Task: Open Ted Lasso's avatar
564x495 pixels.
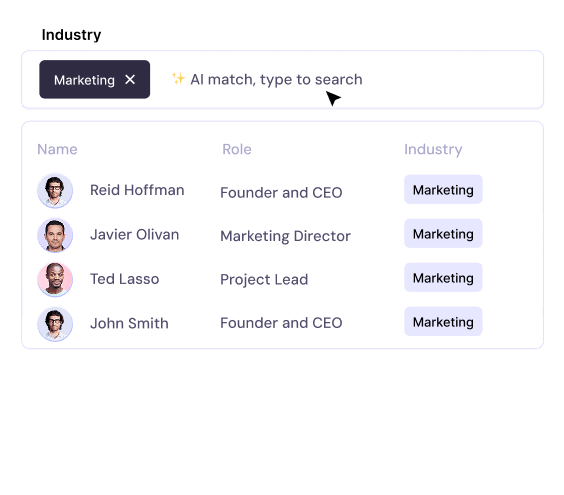Action: point(55,280)
